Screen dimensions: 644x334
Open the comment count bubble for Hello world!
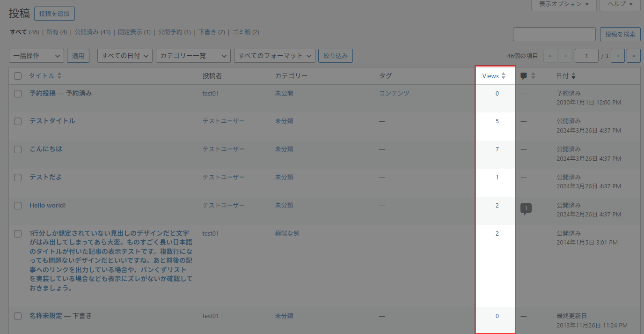tap(526, 208)
